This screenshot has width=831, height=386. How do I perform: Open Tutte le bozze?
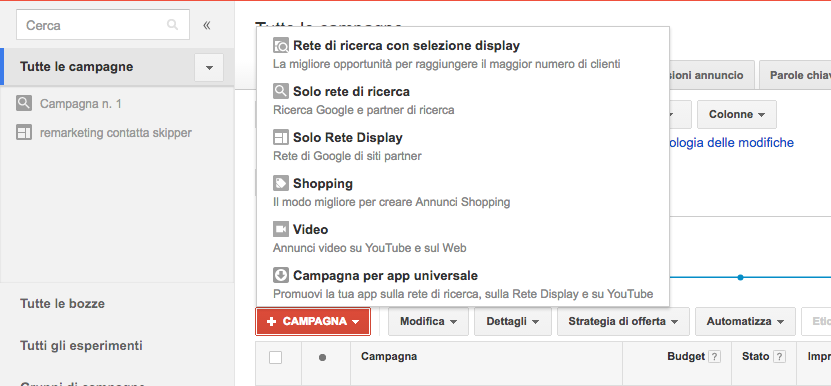(63, 304)
